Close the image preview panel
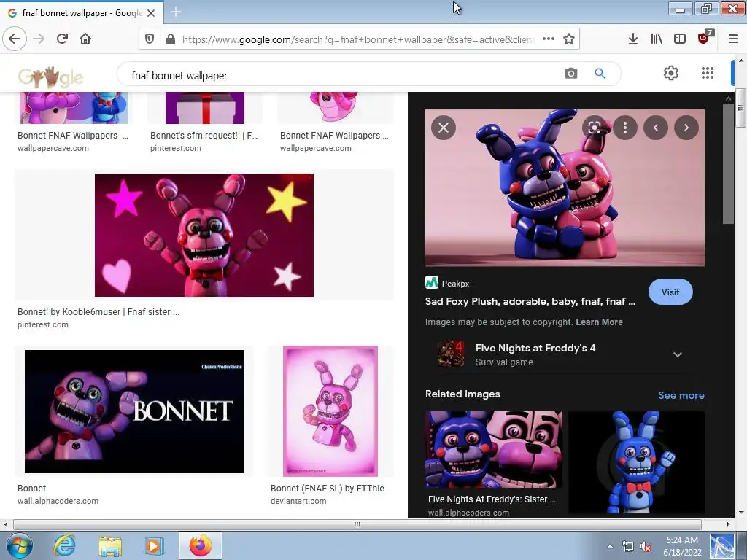The image size is (747, 560). pyautogui.click(x=444, y=128)
